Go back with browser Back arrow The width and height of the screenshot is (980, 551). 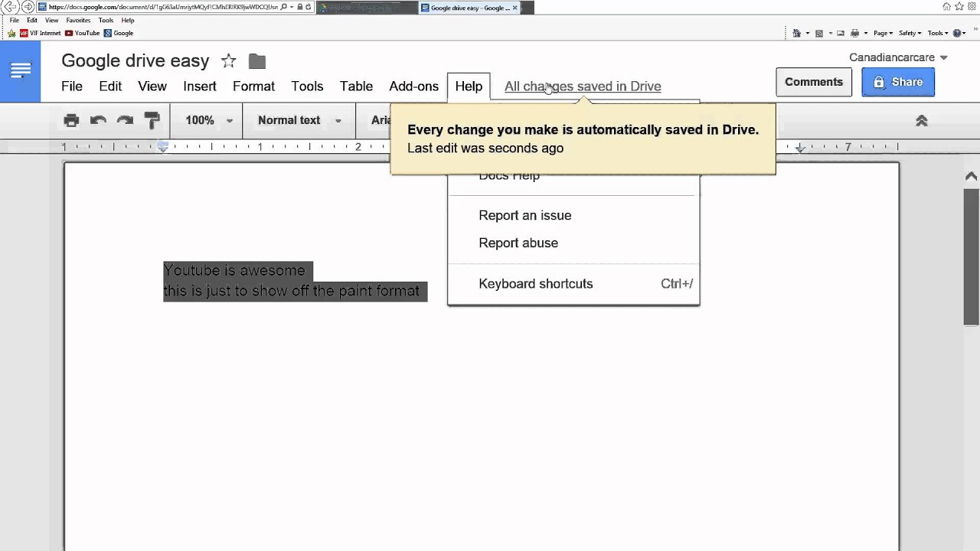coord(10,7)
